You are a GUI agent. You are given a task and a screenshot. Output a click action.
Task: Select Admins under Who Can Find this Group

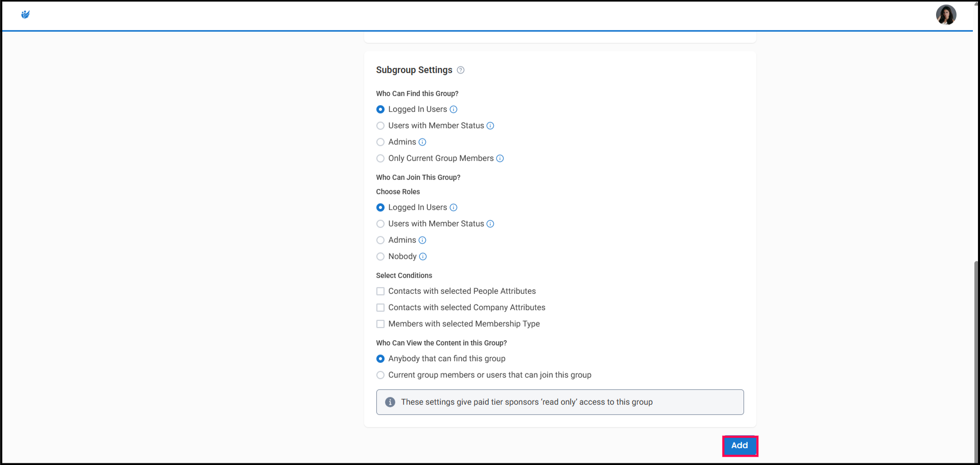point(380,142)
